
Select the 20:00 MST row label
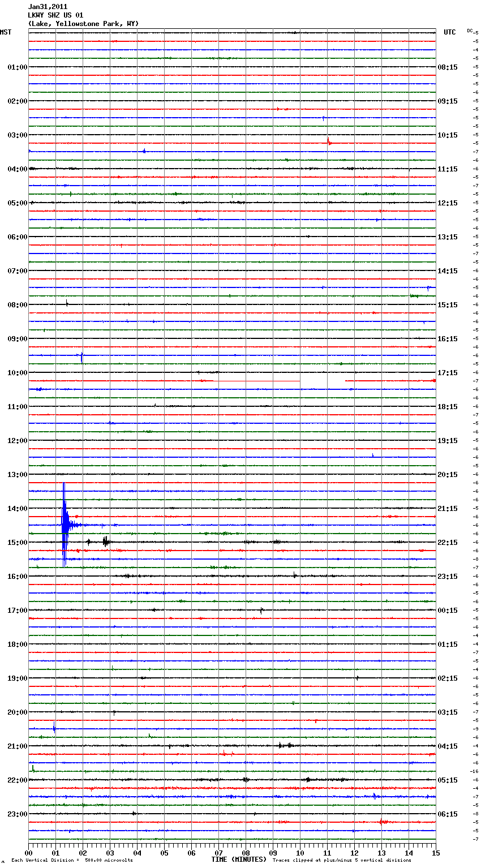pos(18,712)
